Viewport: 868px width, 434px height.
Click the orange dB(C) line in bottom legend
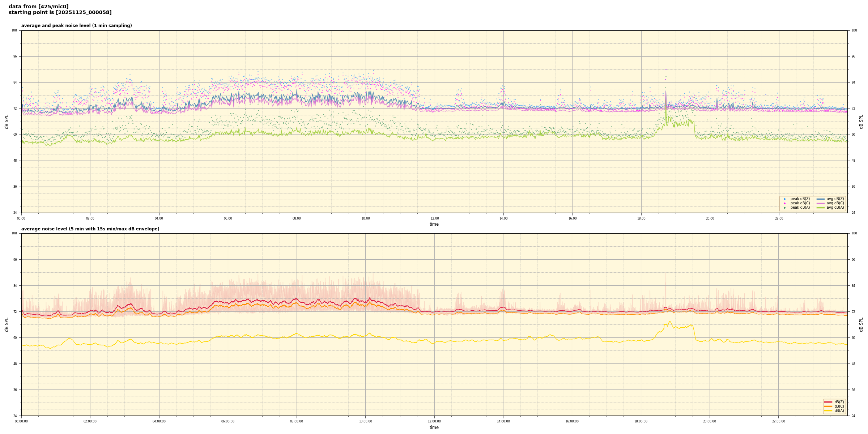[828, 406]
